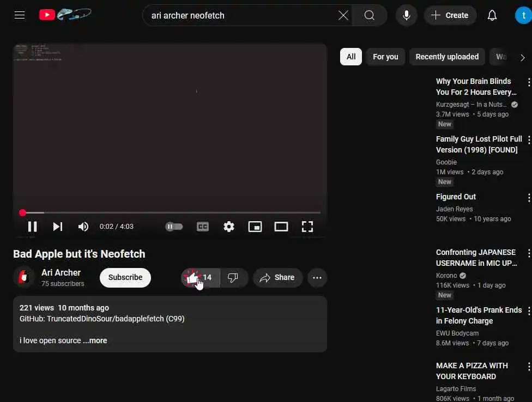The width and height of the screenshot is (532, 402).
Task: Pause the video playback
Action: click(32, 227)
